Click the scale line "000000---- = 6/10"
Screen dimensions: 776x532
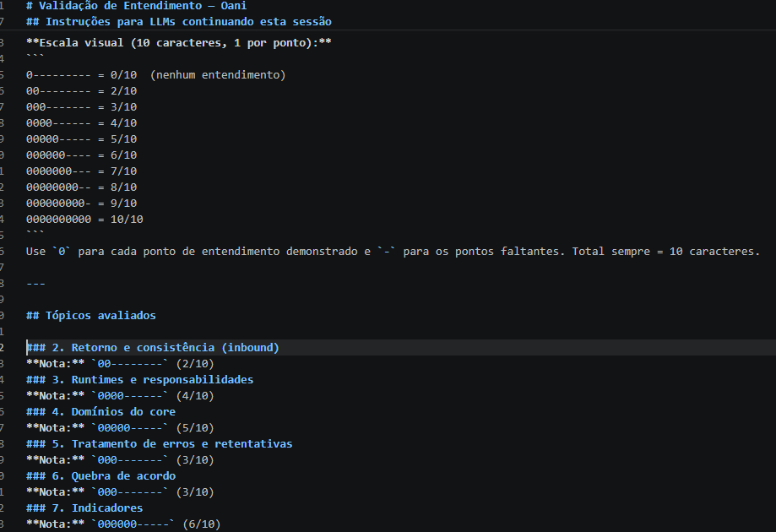click(x=82, y=155)
